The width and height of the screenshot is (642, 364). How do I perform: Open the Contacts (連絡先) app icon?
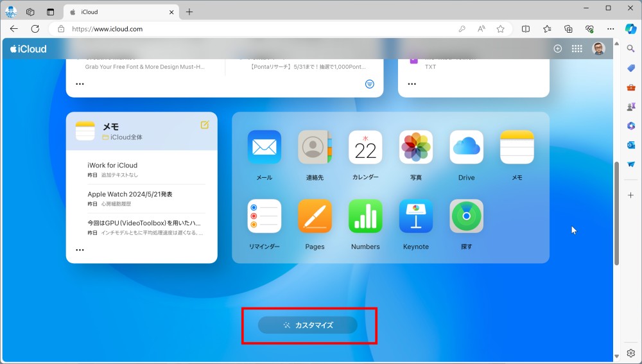pos(315,147)
